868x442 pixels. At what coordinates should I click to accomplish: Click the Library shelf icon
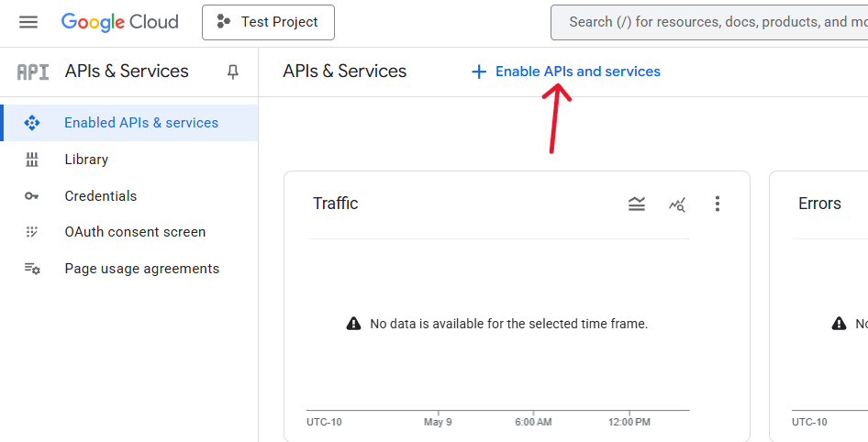pos(32,160)
